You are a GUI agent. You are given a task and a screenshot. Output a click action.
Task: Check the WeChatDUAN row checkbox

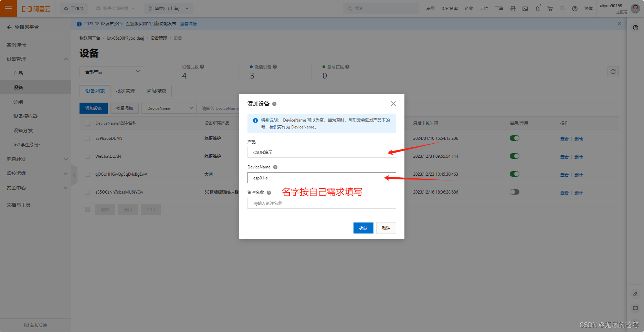click(x=87, y=156)
